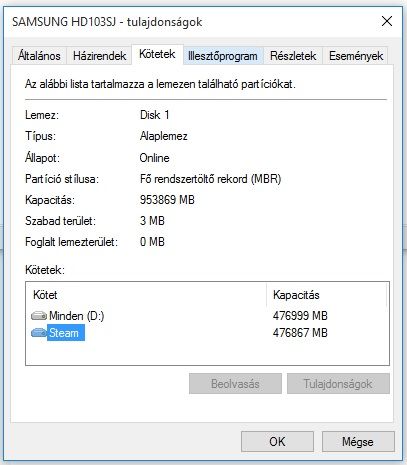Click the Online status value
The image size is (407, 465).
154,158
